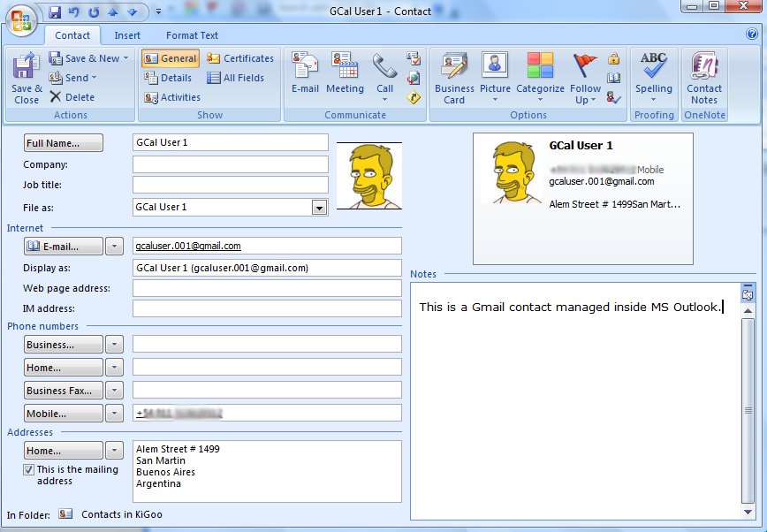Screen dimensions: 767x532
Task: Click the Contacts in KiGoo folder icon
Action: pos(65,514)
